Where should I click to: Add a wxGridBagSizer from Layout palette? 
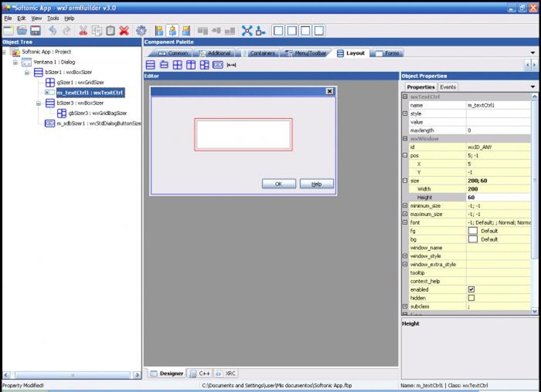204,65
